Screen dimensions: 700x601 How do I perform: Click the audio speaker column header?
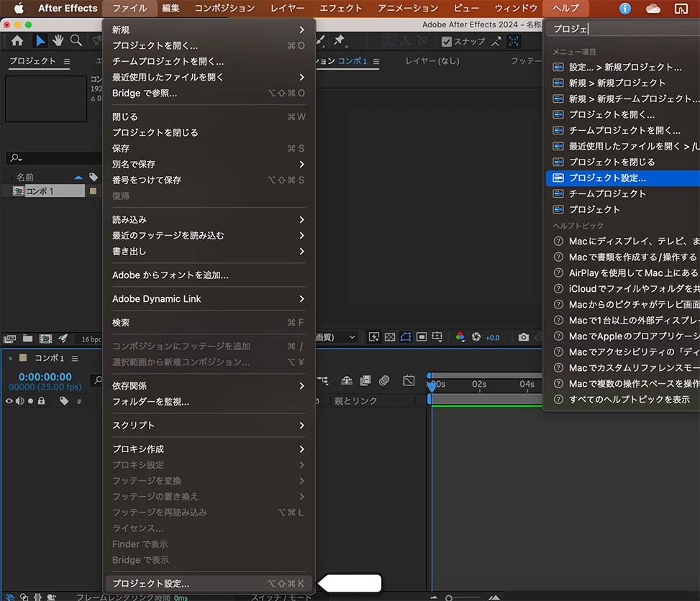19,401
